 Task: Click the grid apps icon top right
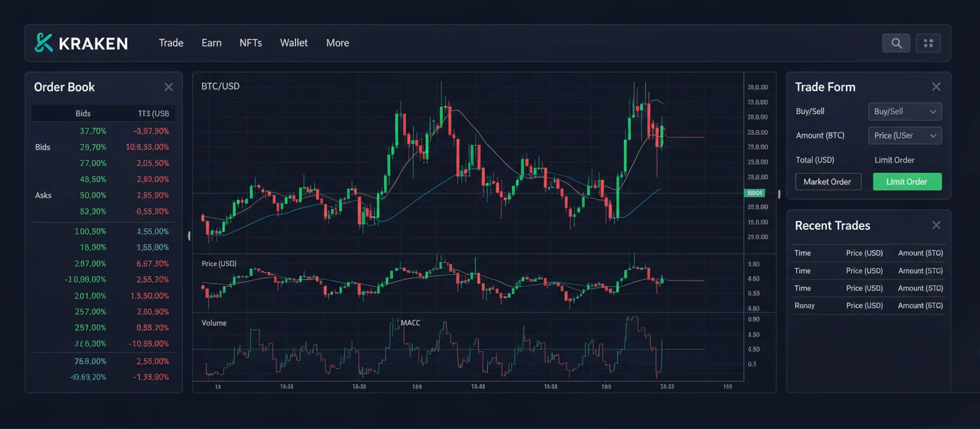point(928,43)
